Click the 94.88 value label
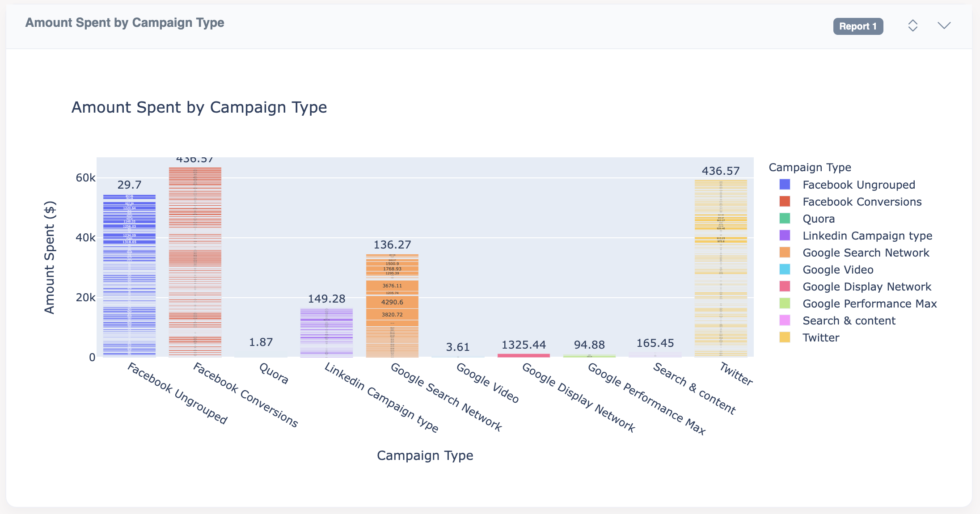Image resolution: width=980 pixels, height=514 pixels. [x=589, y=345]
